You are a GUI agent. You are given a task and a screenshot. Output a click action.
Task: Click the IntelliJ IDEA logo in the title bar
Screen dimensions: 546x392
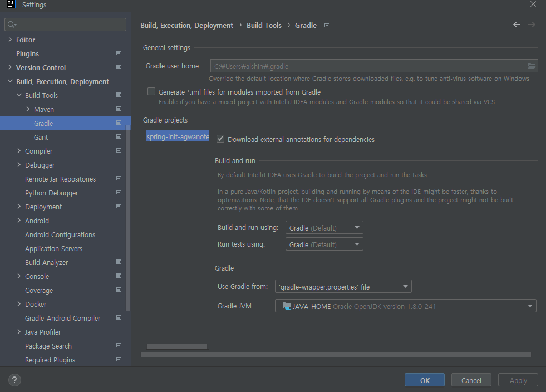point(11,4)
